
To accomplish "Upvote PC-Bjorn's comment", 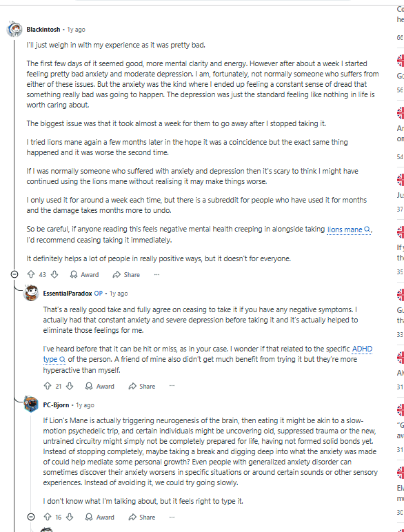I will point(48,517).
